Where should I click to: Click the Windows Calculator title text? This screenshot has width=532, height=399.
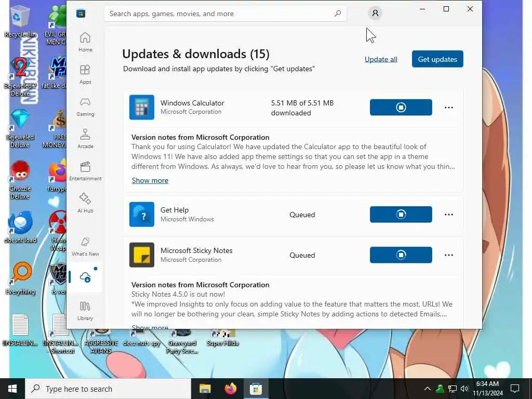tap(192, 103)
